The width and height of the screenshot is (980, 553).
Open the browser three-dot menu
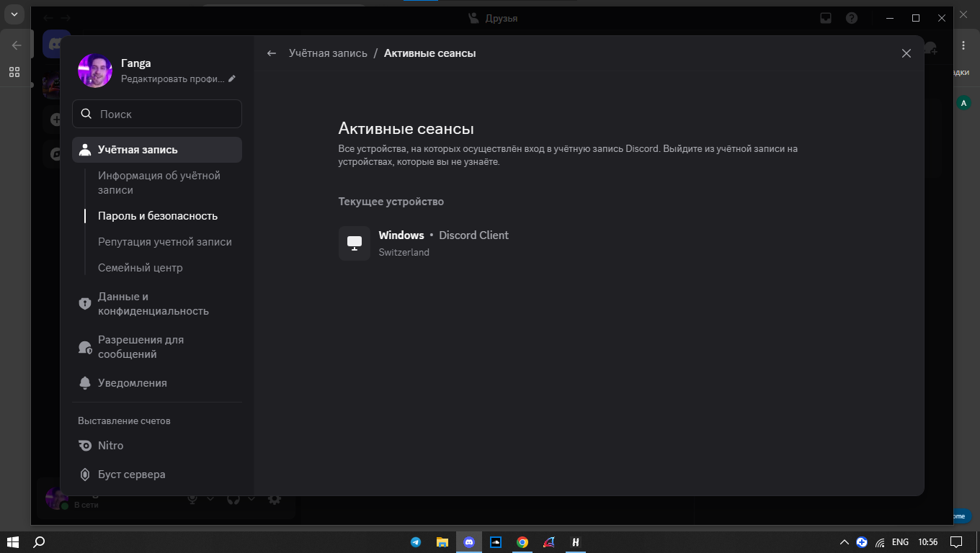coord(964,45)
